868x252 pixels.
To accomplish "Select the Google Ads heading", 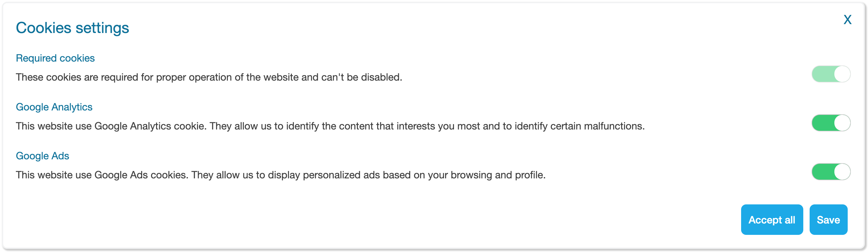I will (x=43, y=156).
